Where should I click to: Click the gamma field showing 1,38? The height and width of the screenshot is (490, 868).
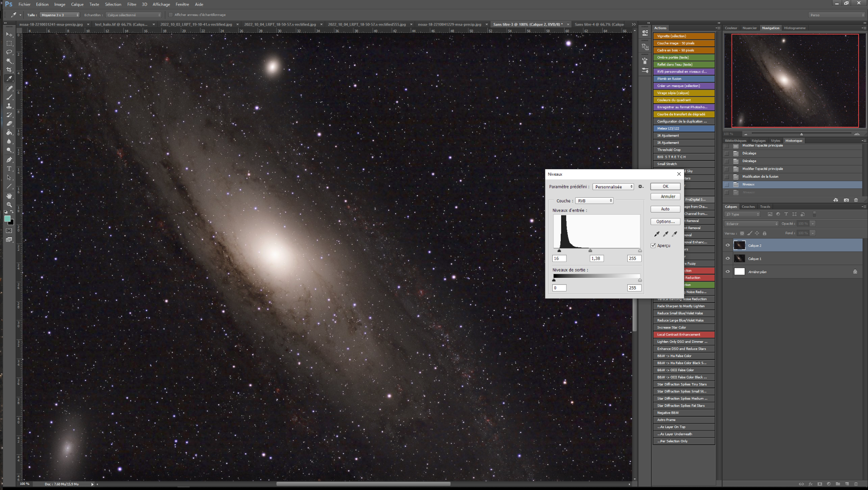pos(596,258)
